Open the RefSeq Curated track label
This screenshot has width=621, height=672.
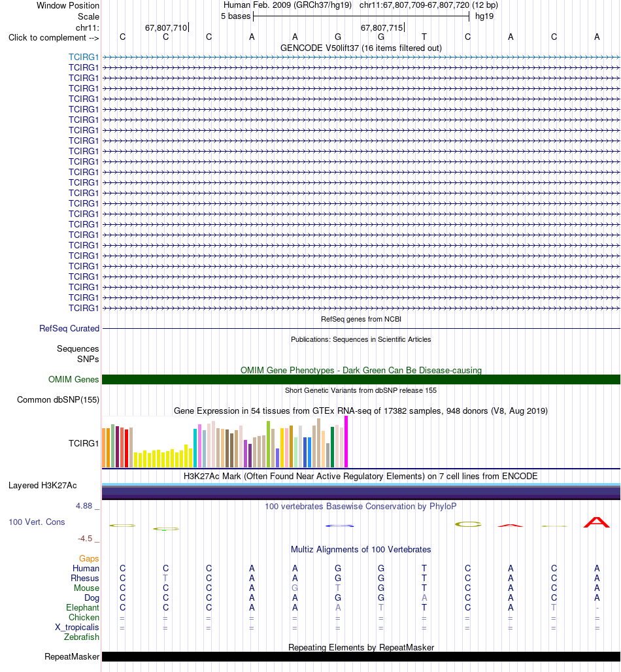pos(69,328)
